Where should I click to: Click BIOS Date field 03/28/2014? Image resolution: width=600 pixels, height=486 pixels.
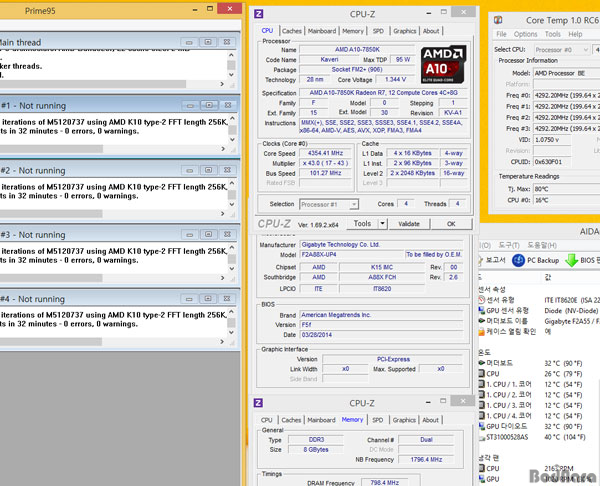pyautogui.click(x=381, y=335)
